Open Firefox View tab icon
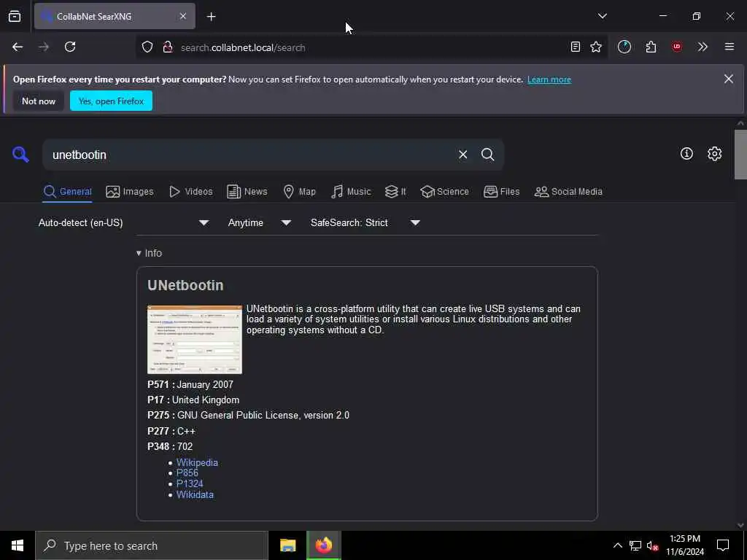The height and width of the screenshot is (560, 747). coord(15,17)
